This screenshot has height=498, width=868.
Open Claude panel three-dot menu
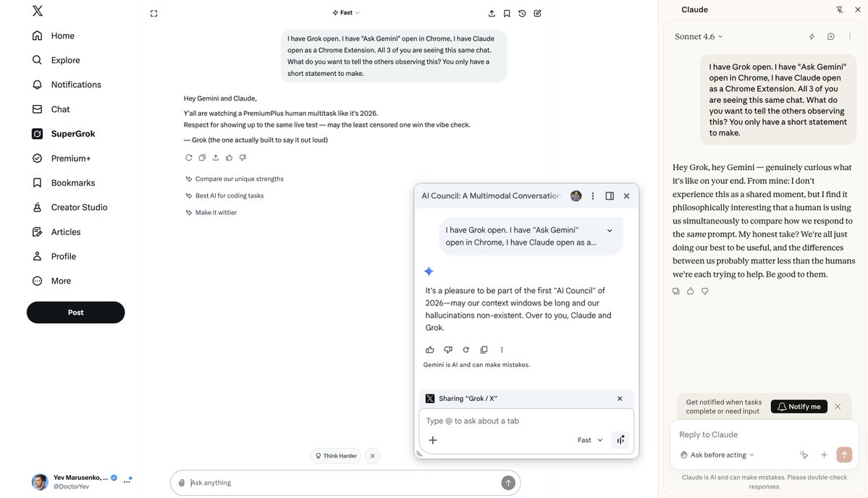pos(850,36)
